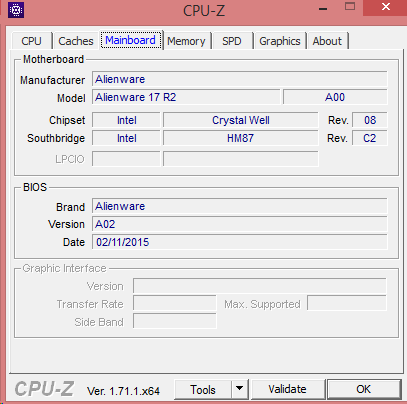
Task: Click the CPU-Z window title text
Action: point(204,11)
